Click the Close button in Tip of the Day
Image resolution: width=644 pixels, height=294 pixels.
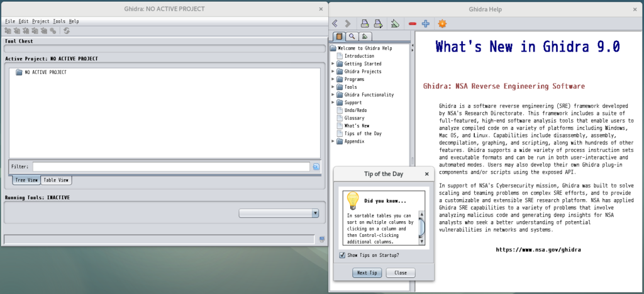[x=401, y=273]
